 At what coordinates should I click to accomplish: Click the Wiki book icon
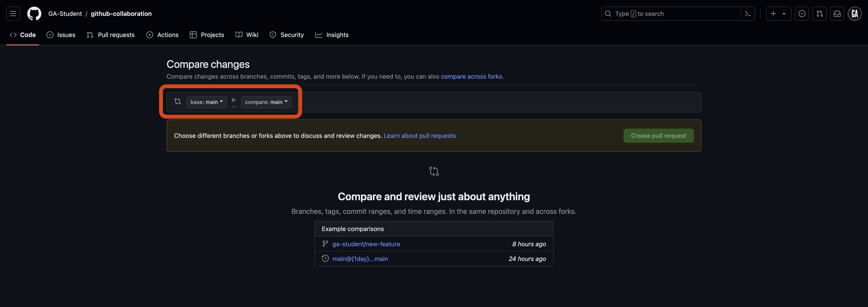[x=239, y=35]
